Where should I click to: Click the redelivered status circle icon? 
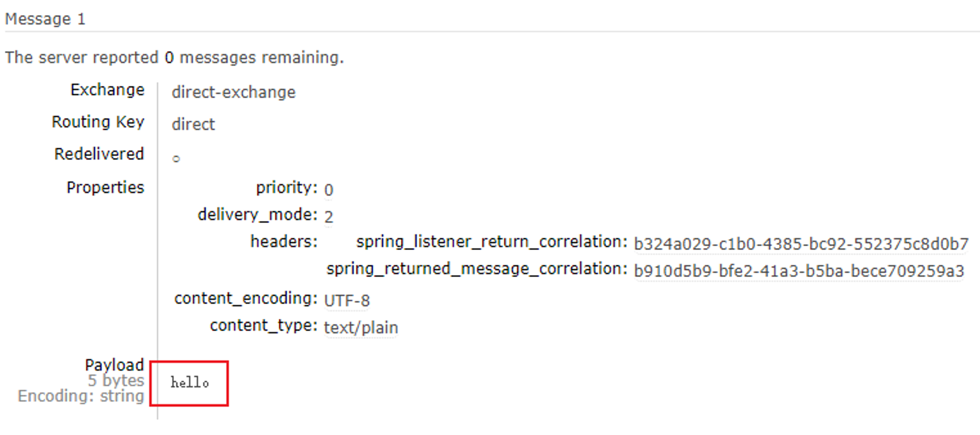[x=176, y=158]
